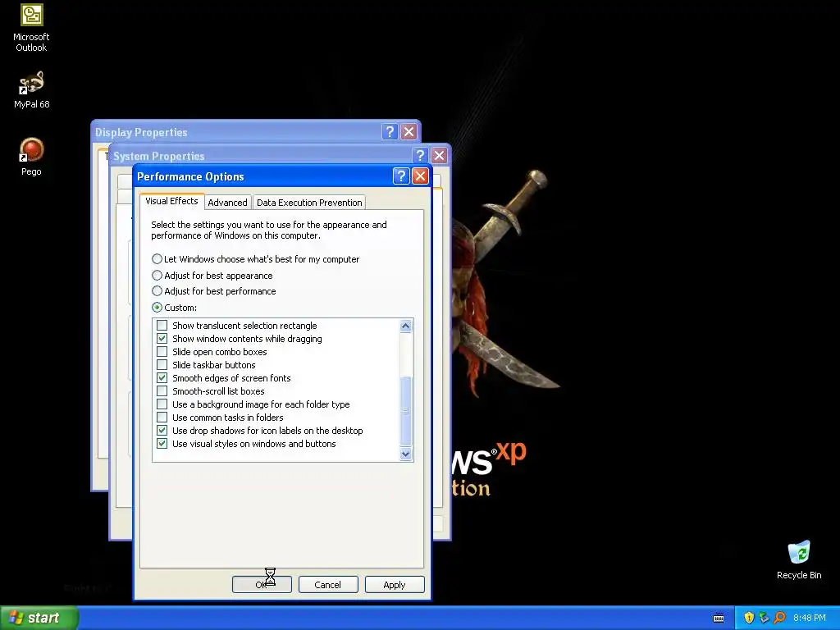
Task: Uncheck Smooth edges of screen fonts
Action: click(162, 377)
